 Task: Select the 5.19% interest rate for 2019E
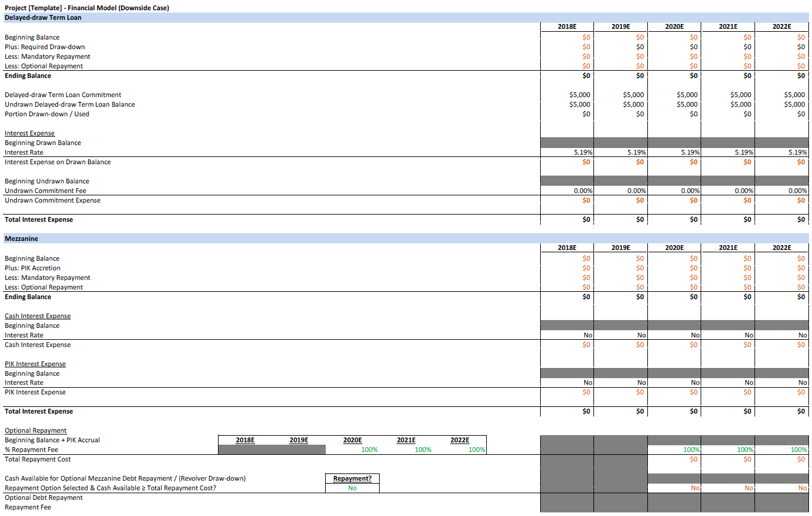641,152
